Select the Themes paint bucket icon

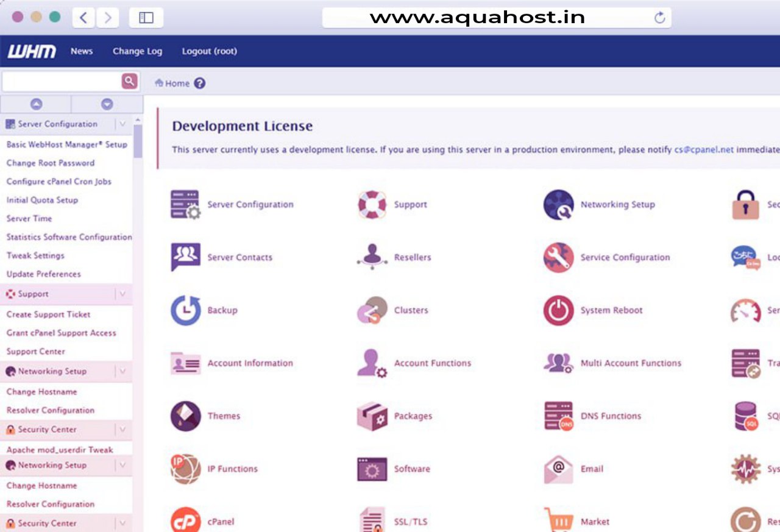[185, 416]
